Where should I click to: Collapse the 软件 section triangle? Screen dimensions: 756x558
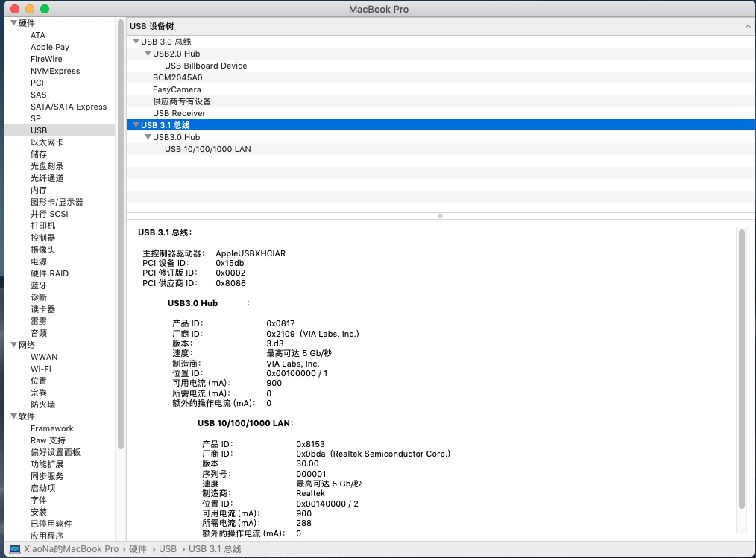(x=13, y=416)
